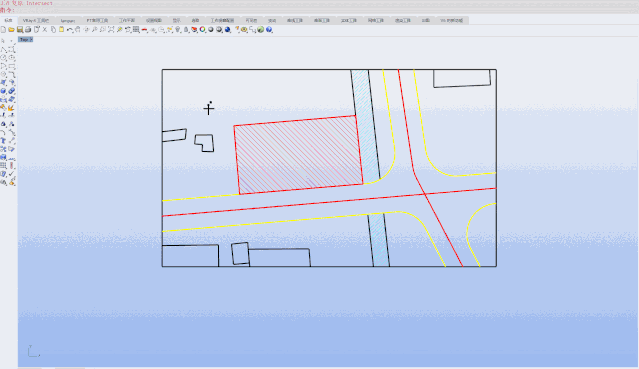Click the color wheel icon in the toolbar
The width and height of the screenshot is (639, 369).
(203, 30)
